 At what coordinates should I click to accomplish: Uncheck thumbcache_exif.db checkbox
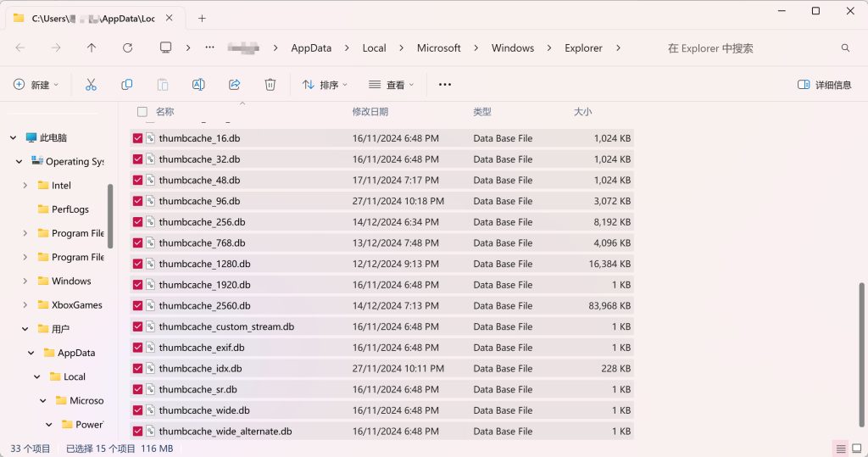(138, 348)
